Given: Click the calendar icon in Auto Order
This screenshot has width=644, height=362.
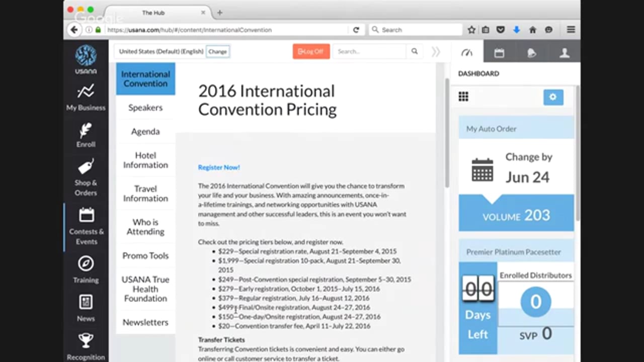Looking at the screenshot, I should 482,170.
